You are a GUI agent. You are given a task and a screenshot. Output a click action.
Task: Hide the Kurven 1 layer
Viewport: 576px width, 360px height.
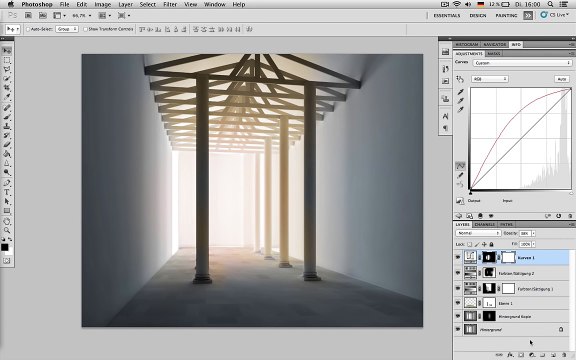[458, 258]
